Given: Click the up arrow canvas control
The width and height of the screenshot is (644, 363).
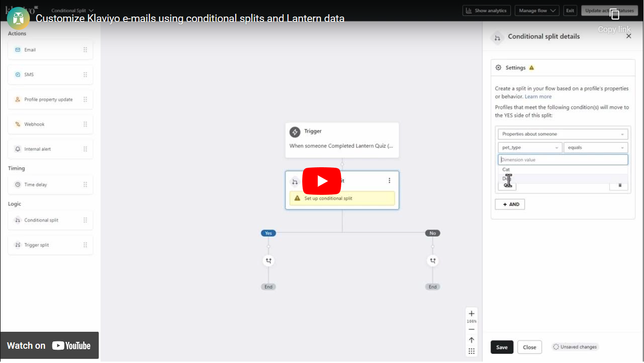Looking at the screenshot, I should pos(471,340).
